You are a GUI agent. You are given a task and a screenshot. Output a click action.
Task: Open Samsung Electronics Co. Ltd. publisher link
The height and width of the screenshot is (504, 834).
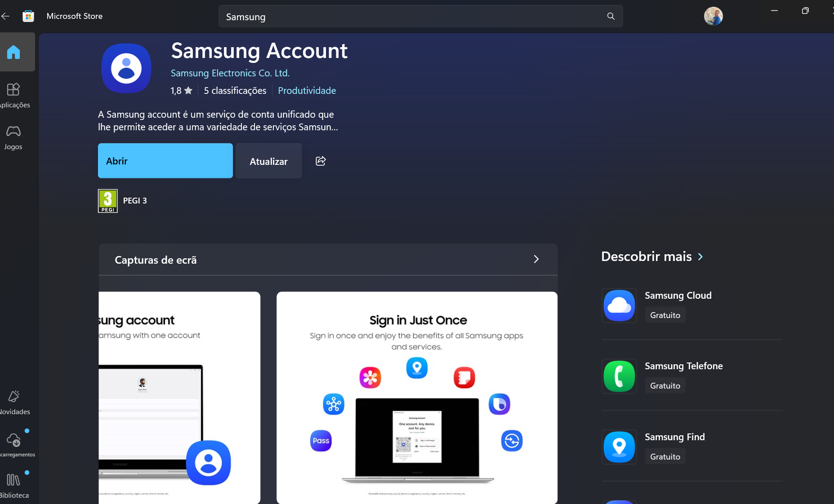click(230, 73)
